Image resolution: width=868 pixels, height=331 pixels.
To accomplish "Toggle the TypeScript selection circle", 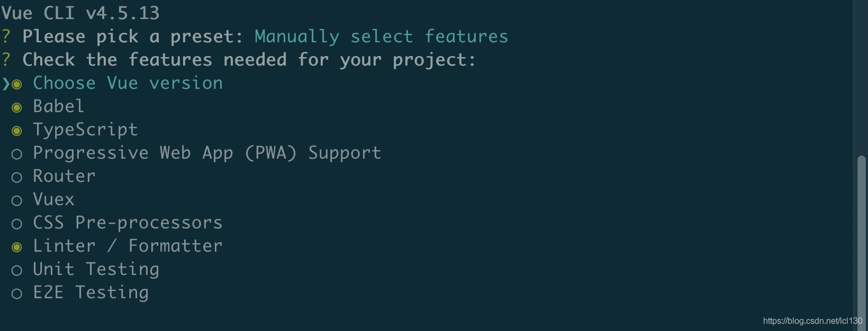I will (x=17, y=131).
